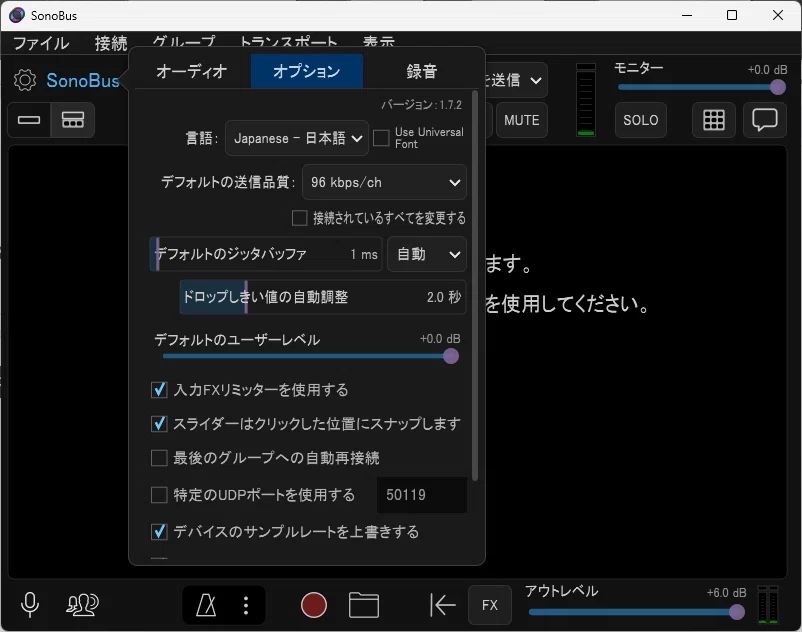The width and height of the screenshot is (802, 632).
Task: Select the オプション tab
Action: (307, 71)
